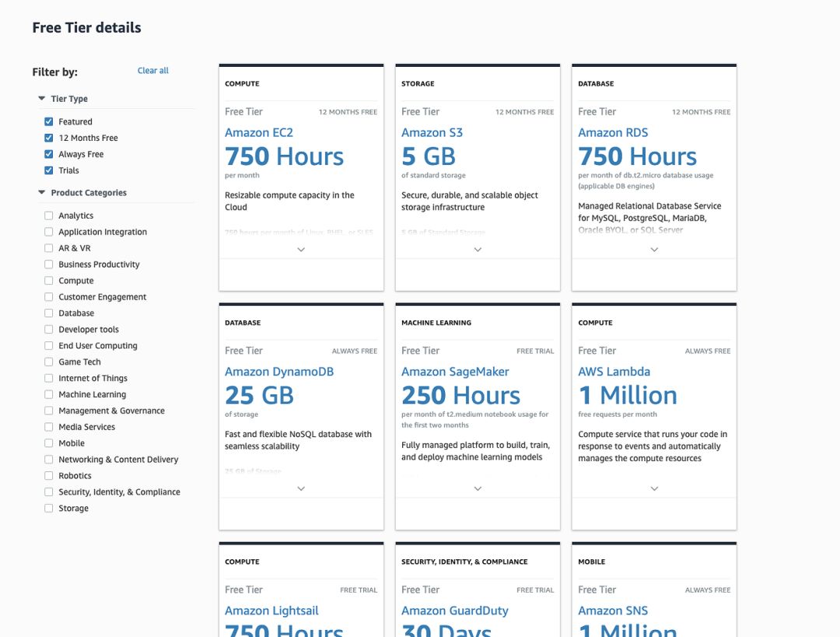Check the Compute category checkbox
The width and height of the screenshot is (840, 637).
click(x=49, y=281)
